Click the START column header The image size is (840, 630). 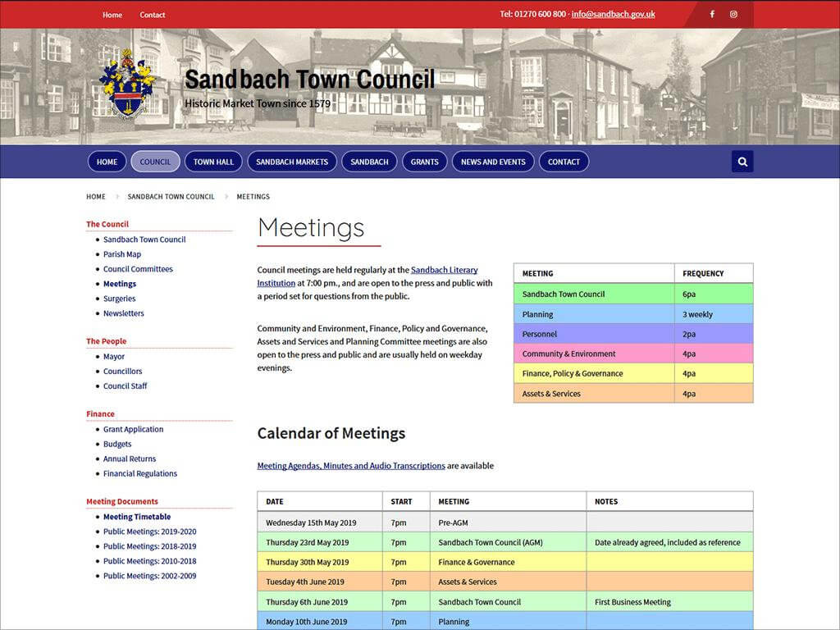[x=406, y=501]
